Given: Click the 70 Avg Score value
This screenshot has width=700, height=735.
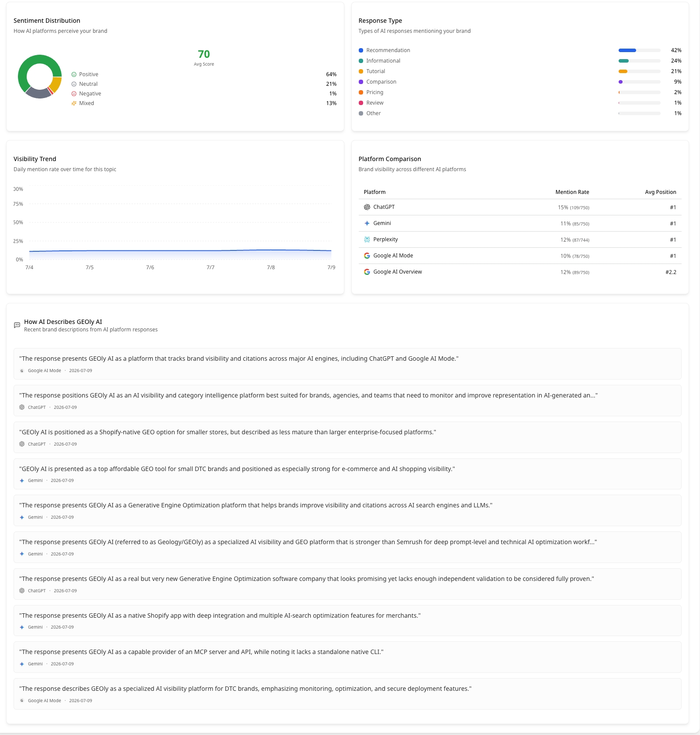Looking at the screenshot, I should (204, 54).
